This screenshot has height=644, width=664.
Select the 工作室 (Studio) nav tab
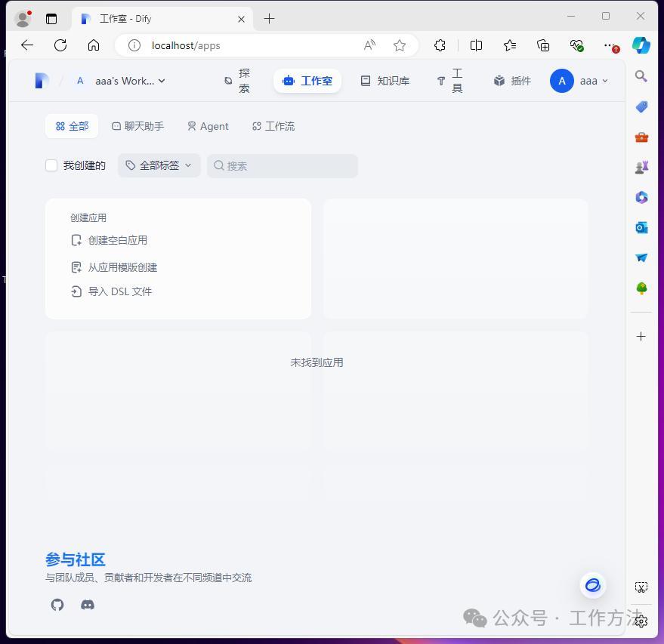[x=307, y=80]
